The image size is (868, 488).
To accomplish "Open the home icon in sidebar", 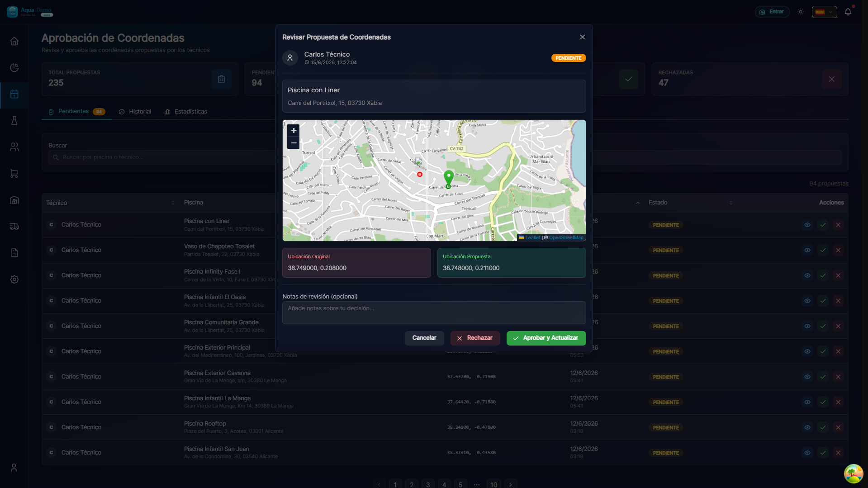I will [x=14, y=41].
